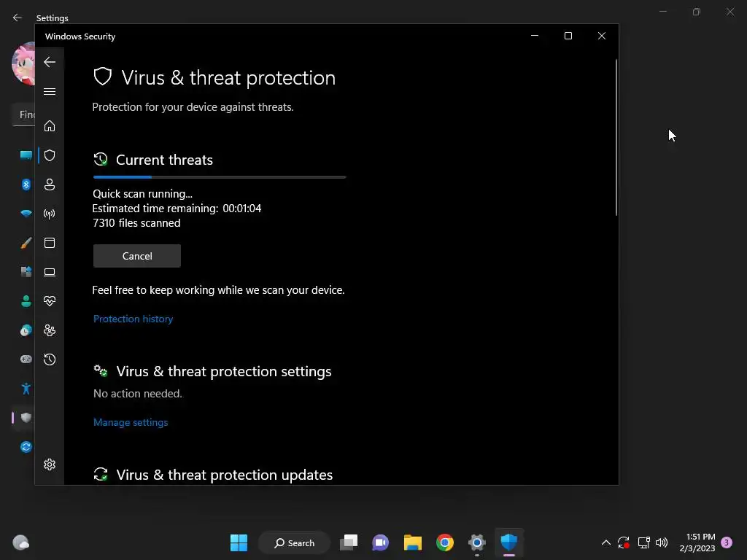Select Windows Security taskbar icon

coord(508,542)
